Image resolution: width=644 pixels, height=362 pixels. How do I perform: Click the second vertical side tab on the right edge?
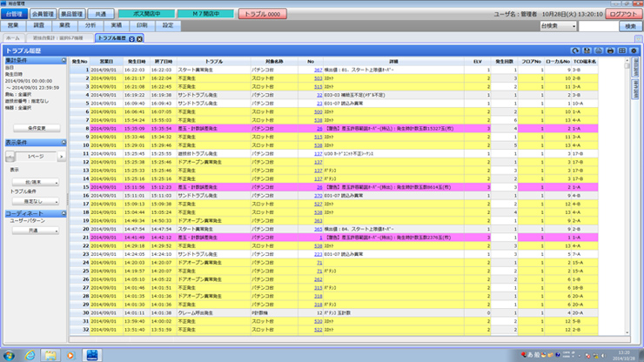click(635, 89)
